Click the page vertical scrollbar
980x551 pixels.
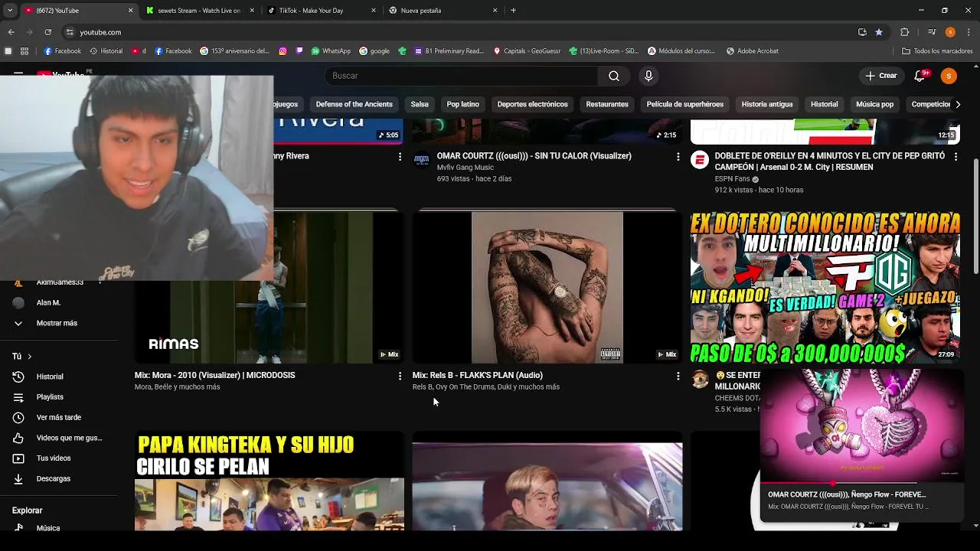975,217
